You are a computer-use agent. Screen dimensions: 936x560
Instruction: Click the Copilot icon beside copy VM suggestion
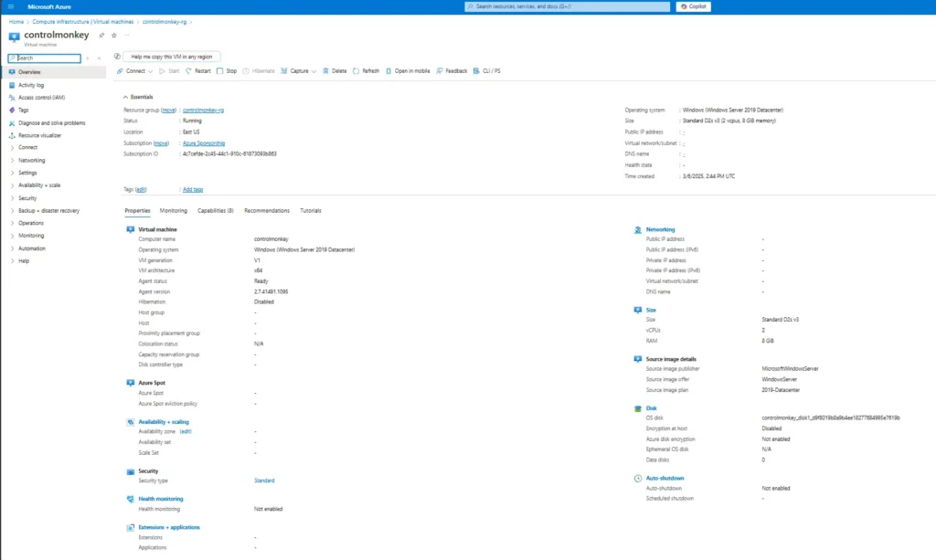[x=117, y=57]
